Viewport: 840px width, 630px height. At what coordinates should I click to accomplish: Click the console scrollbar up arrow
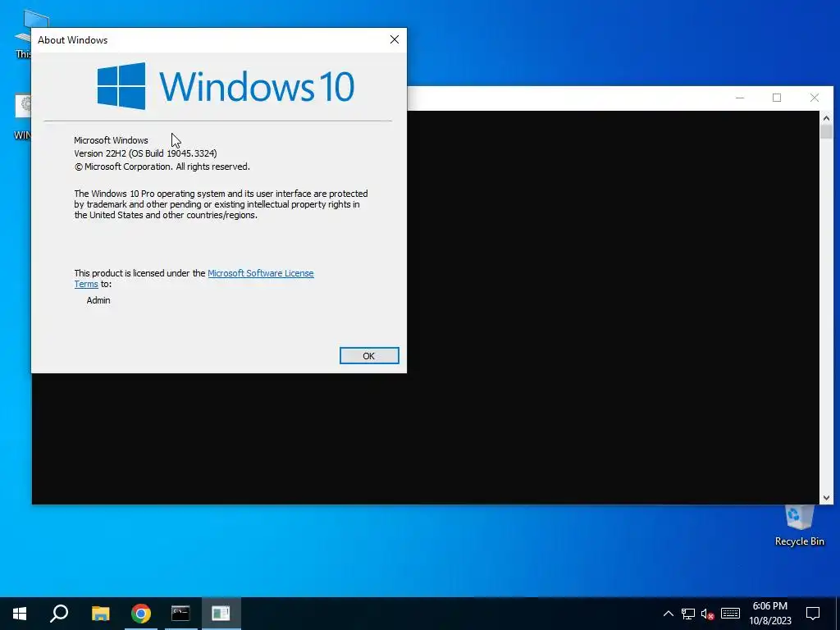click(x=826, y=118)
